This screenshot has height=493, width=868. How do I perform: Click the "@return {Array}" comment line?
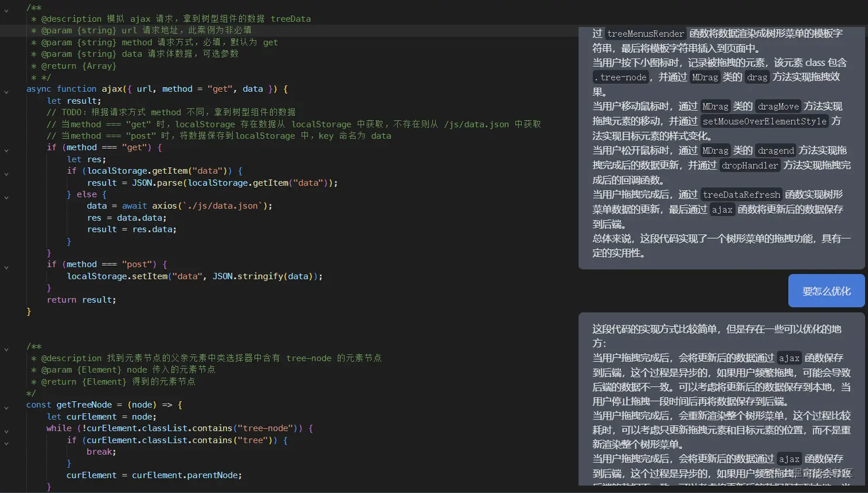click(x=74, y=66)
